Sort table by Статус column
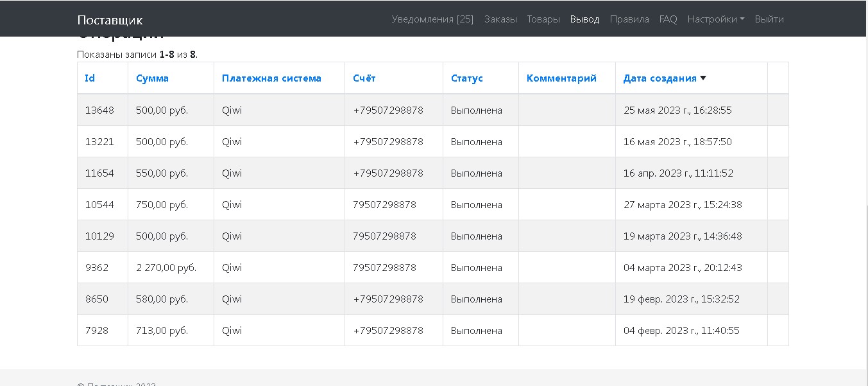868x386 pixels. tap(466, 78)
